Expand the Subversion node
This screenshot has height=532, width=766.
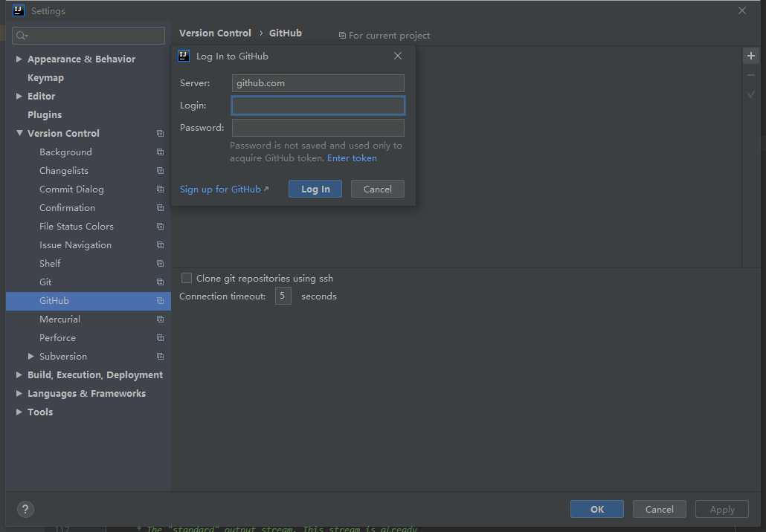click(30, 357)
